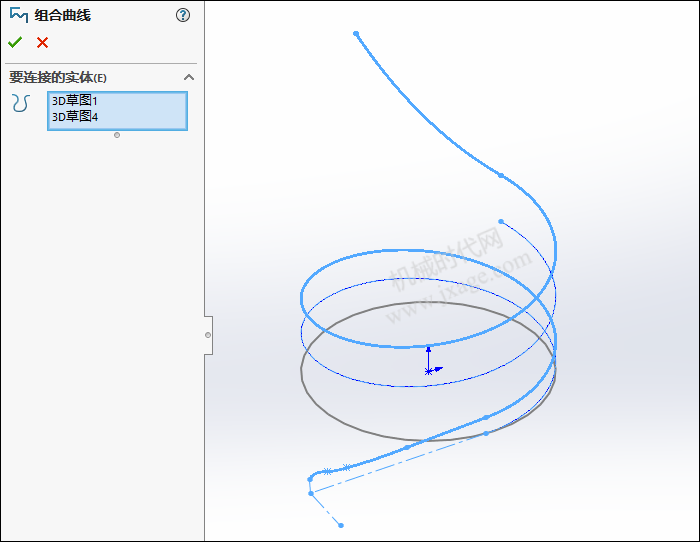This screenshot has width=700, height=542.
Task: Pick the corner point at bottom-left of sketch
Action: coord(311,493)
